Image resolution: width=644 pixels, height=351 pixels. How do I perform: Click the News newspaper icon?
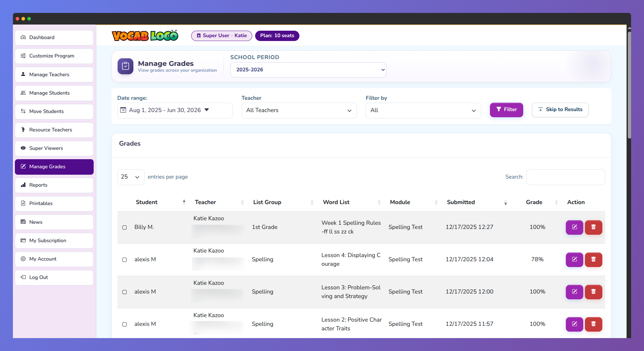coord(23,222)
